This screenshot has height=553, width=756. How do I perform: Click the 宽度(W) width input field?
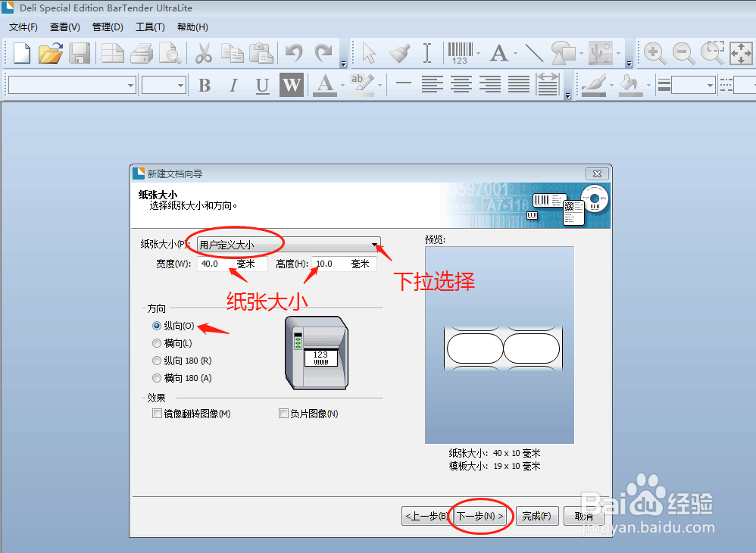233,264
